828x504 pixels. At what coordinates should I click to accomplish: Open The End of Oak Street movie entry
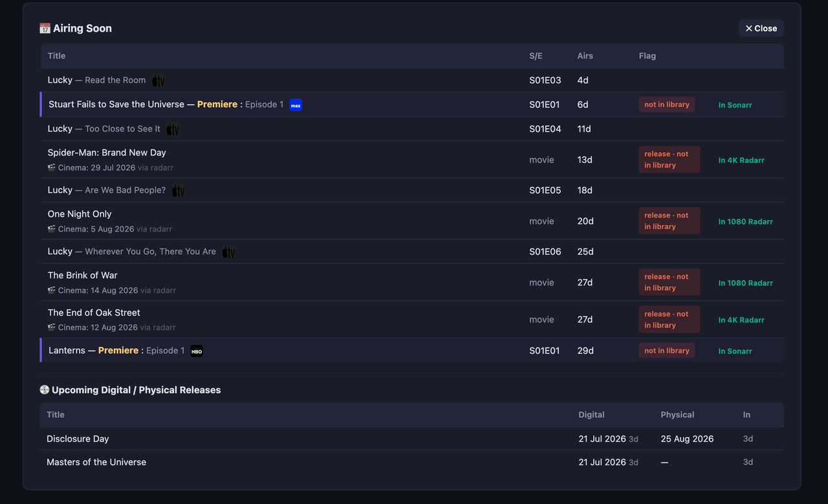click(94, 312)
